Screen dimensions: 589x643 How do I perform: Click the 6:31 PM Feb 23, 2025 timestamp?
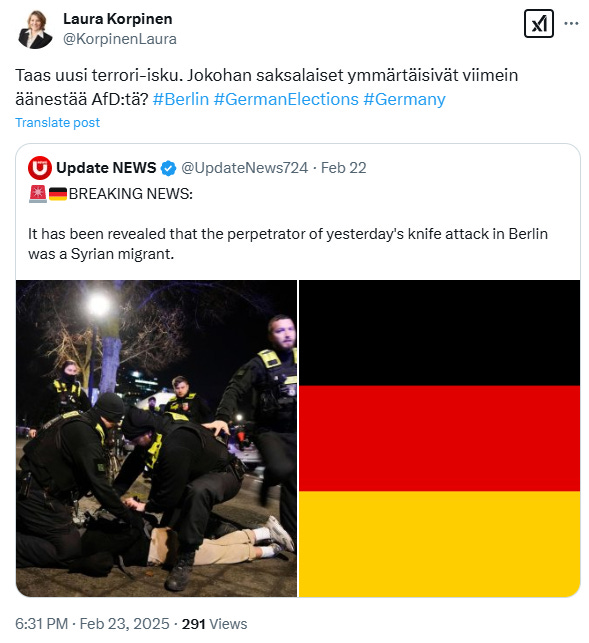coord(92,624)
